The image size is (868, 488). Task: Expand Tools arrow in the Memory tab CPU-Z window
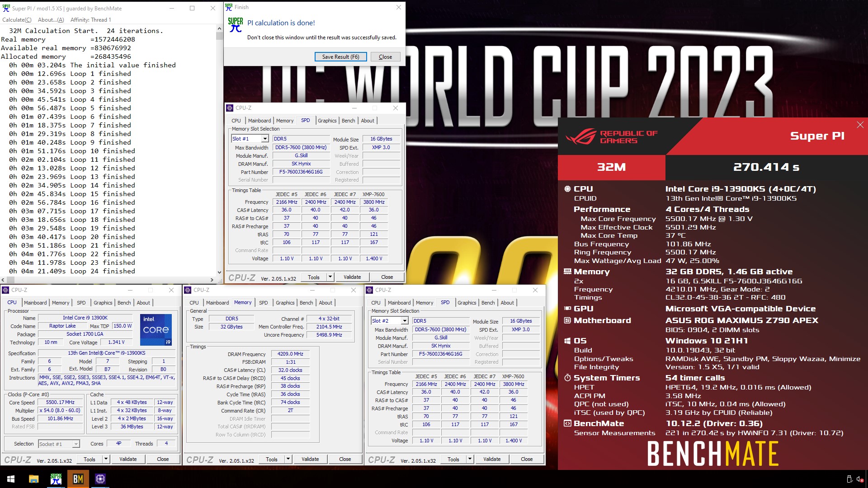click(288, 459)
